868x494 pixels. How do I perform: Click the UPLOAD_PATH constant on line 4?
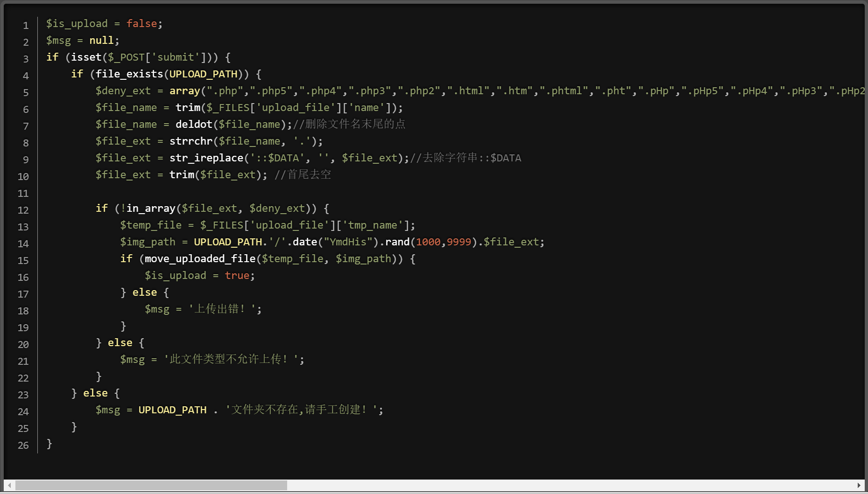[203, 74]
